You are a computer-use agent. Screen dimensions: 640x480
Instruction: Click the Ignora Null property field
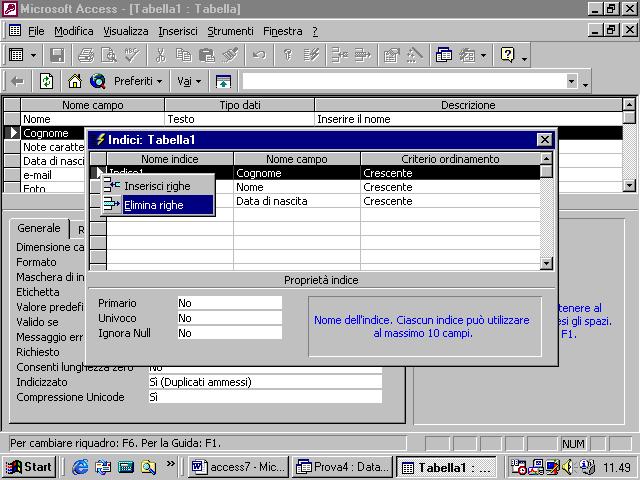pos(230,333)
